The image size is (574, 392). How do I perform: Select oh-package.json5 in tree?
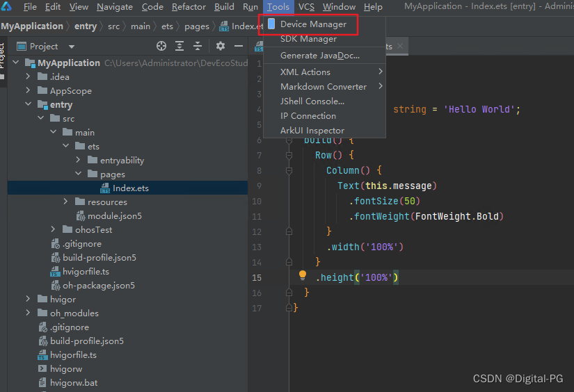click(127, 286)
